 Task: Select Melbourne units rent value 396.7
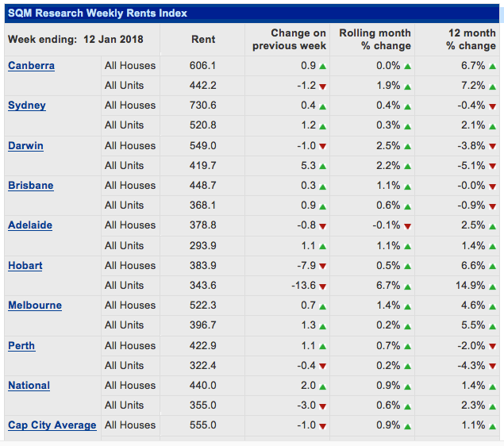[203, 325]
